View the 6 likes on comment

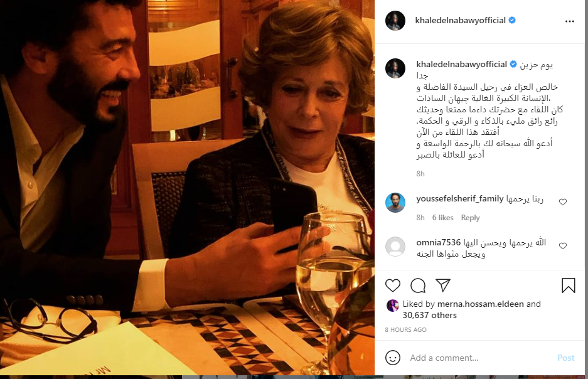[x=442, y=218]
